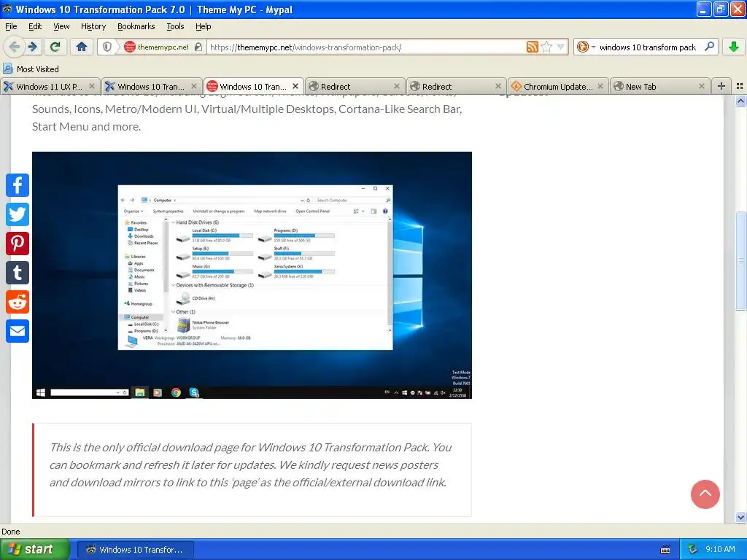Open the URL history dropdown arrow

pyautogui.click(x=560, y=47)
